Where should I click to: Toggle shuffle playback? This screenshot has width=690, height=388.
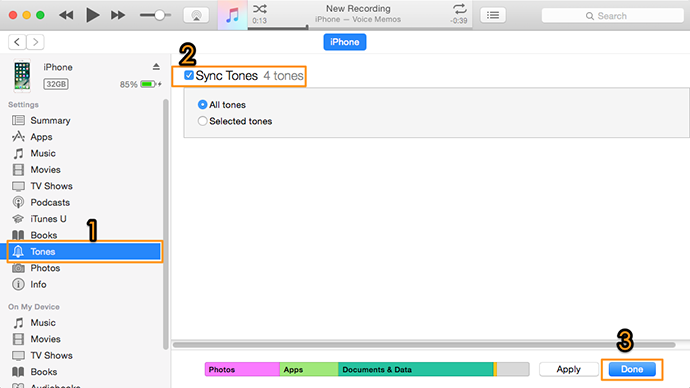[260, 8]
